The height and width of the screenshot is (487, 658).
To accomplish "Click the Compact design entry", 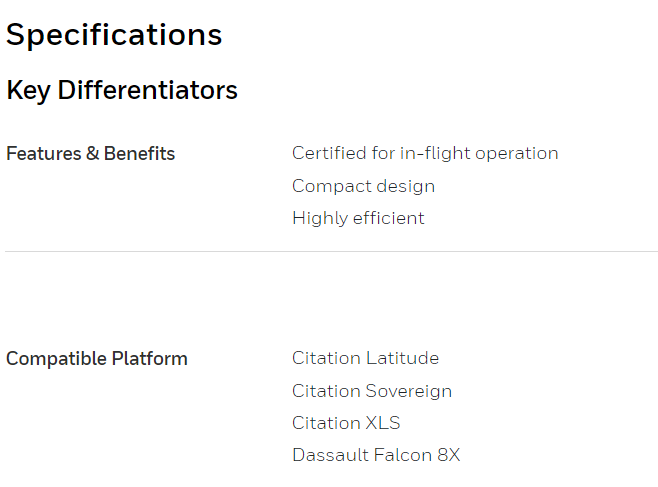I will 363,186.
